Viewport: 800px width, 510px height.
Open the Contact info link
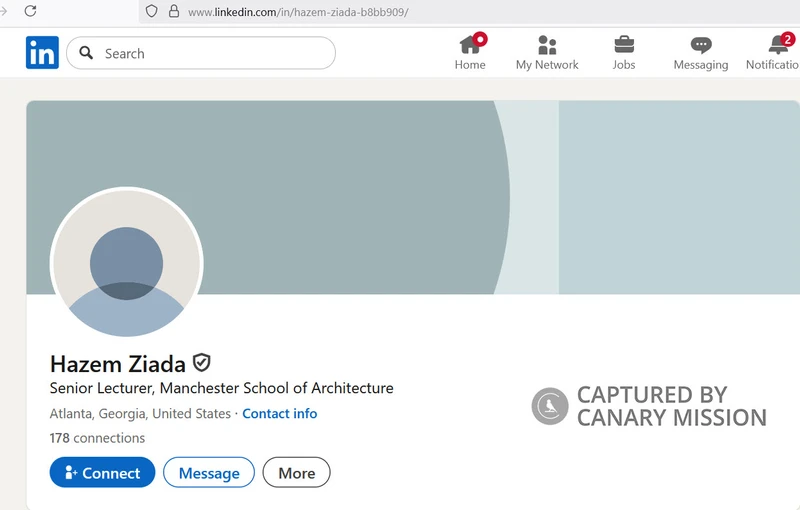pyautogui.click(x=280, y=413)
